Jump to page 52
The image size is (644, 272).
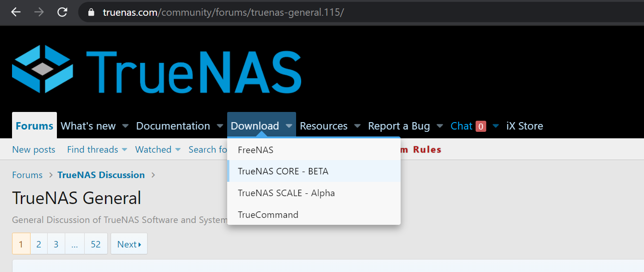tap(96, 244)
